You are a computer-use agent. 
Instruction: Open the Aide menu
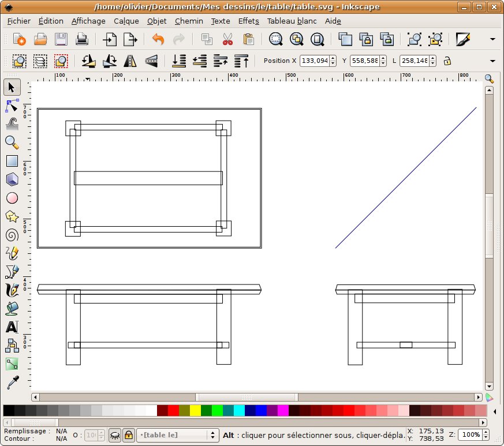[x=333, y=21]
